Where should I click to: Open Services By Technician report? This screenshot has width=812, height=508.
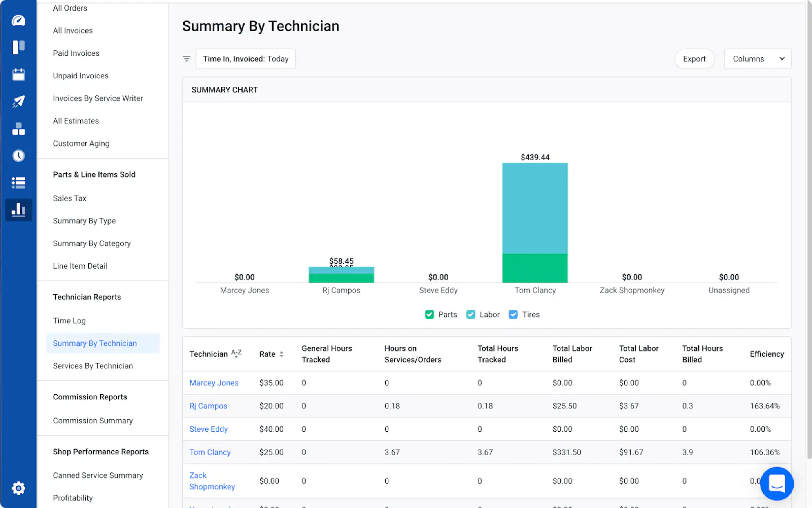(x=93, y=366)
